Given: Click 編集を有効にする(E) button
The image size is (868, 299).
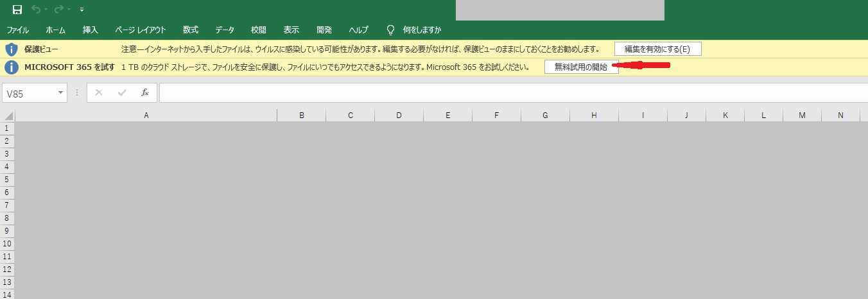Looking at the screenshot, I should click(x=657, y=49).
